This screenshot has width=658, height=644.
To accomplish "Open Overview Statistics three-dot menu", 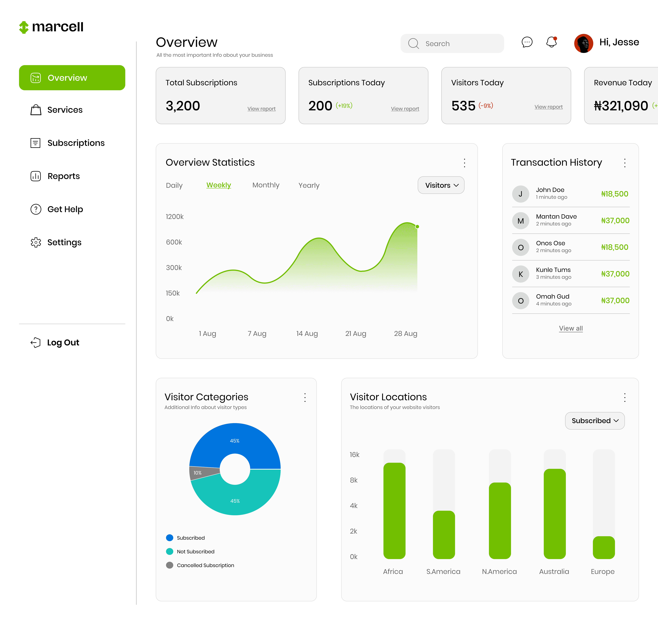I will point(465,163).
